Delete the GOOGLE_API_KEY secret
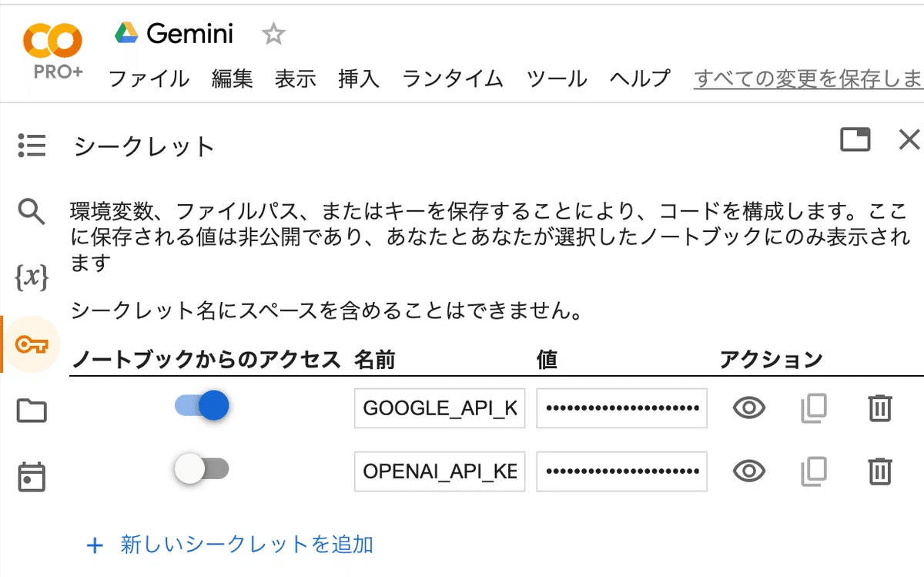924x577 pixels. pos(879,408)
